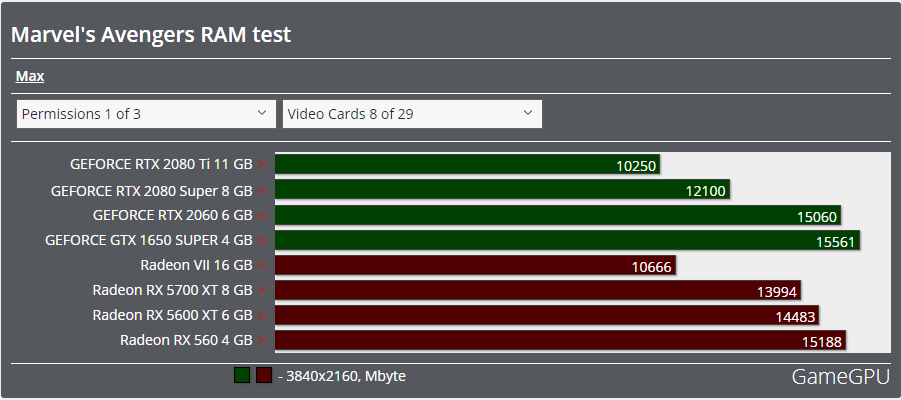Viewport: 901px width, 400px height.
Task: Remove Radeon RX 560 4 GB red X
Action: [262, 341]
